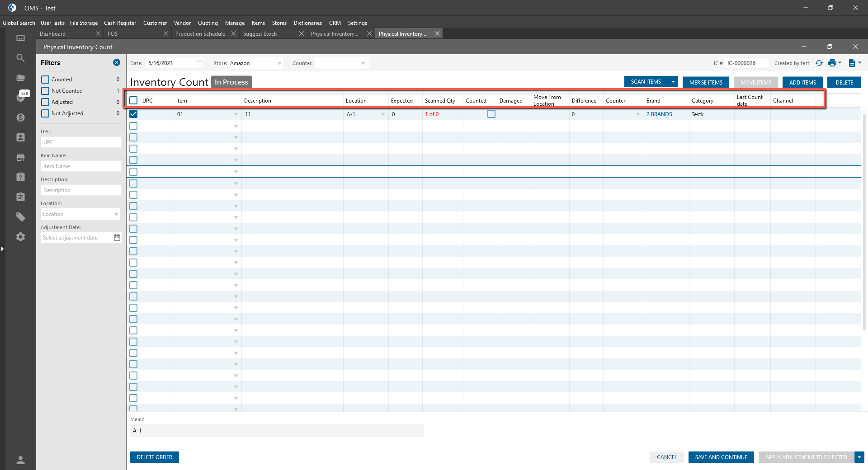Switch to the Production Schedule tab
This screenshot has height=470, width=868.
point(200,34)
